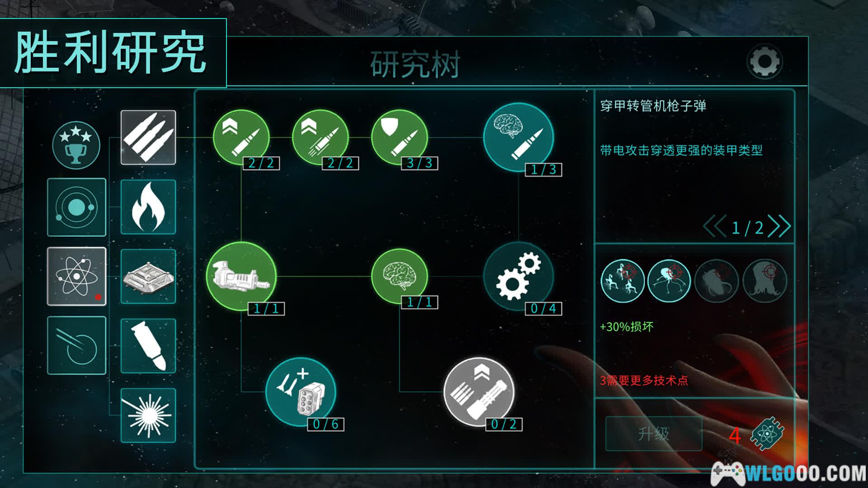Viewport: 868px width, 488px height.
Task: Choose the laser burst category icon
Action: [x=148, y=415]
